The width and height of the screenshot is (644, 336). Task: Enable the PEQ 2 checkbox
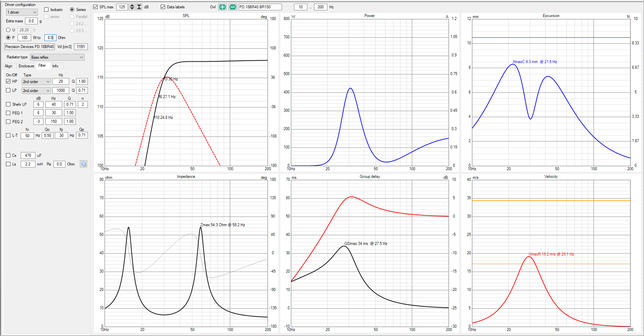(x=8, y=122)
